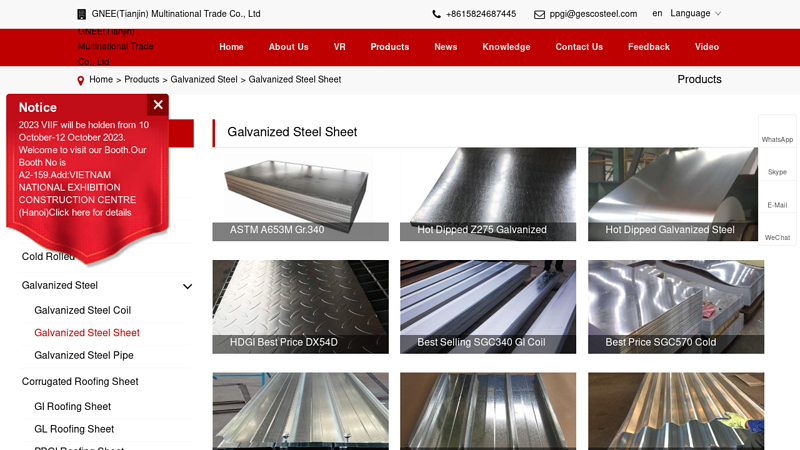
Task: Select Galvanized Steel Coil subcategory
Action: tap(83, 310)
